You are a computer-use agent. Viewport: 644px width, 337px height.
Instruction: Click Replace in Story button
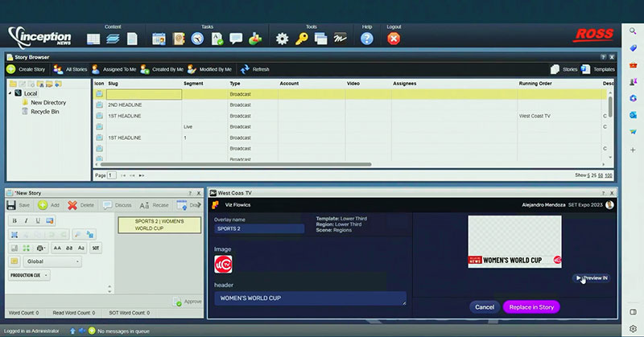pos(531,307)
